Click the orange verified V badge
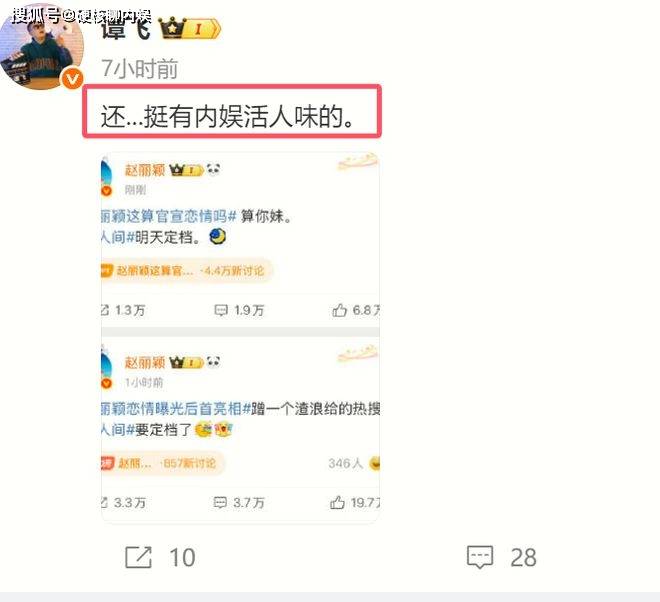The height and width of the screenshot is (602, 660). tap(72, 79)
